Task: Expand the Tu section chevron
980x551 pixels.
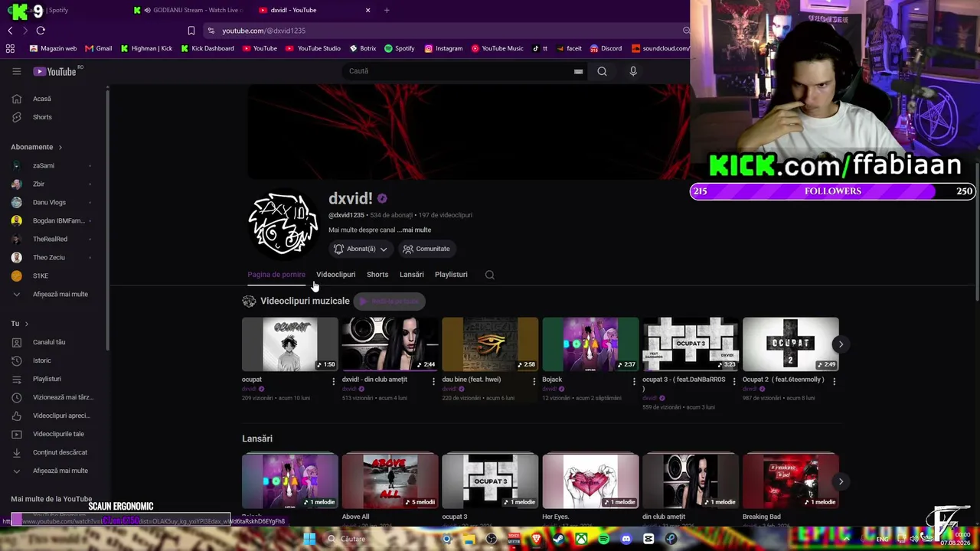Action: tap(27, 324)
